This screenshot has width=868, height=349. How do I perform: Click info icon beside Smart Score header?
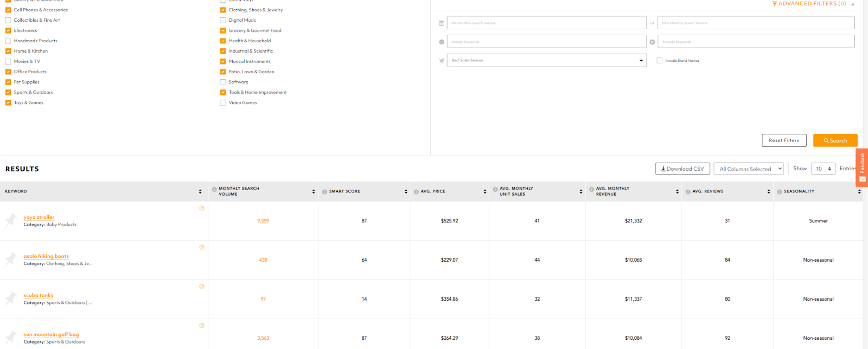point(324,191)
